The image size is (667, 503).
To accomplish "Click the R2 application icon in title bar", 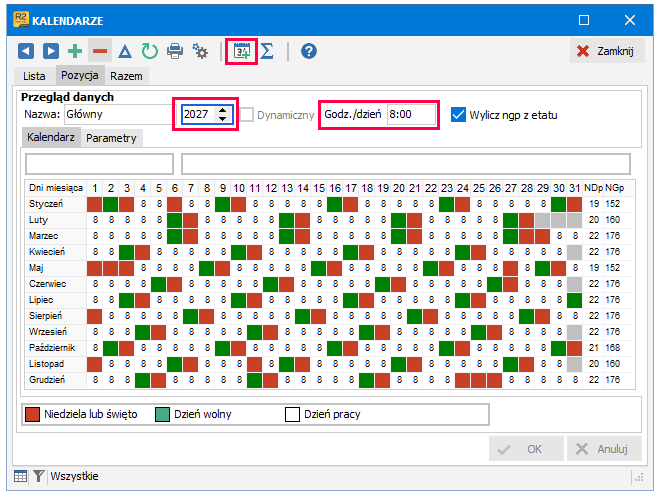I will (x=21, y=20).
